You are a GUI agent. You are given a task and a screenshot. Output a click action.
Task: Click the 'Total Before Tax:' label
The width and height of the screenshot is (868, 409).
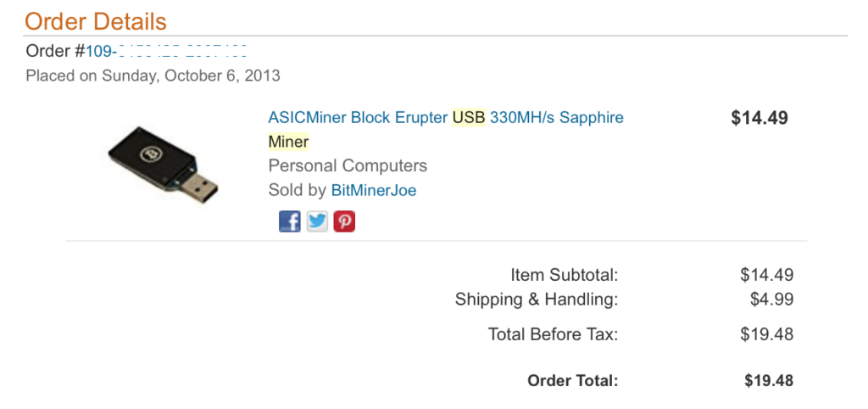(554, 334)
